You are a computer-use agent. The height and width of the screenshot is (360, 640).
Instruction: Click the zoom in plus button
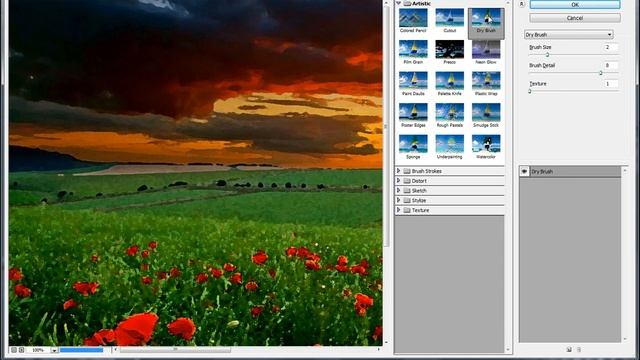[x=22, y=350]
